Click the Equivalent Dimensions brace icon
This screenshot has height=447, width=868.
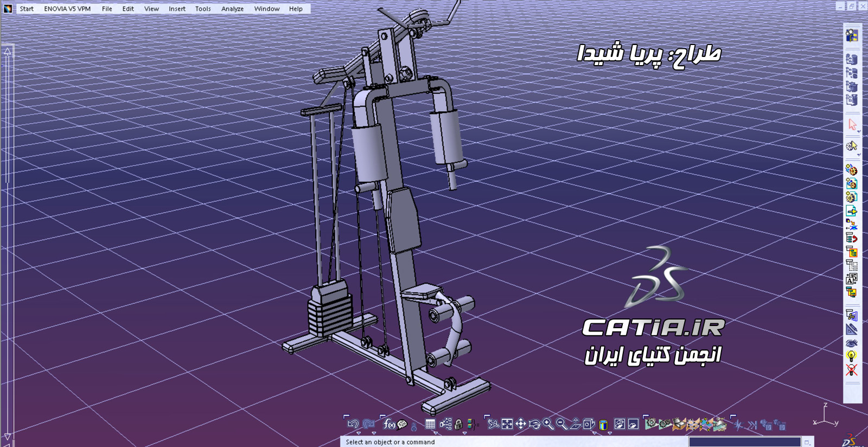click(x=473, y=425)
